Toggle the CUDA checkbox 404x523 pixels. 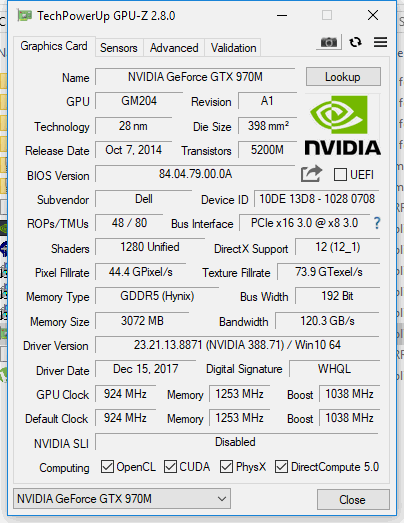pos(170,467)
